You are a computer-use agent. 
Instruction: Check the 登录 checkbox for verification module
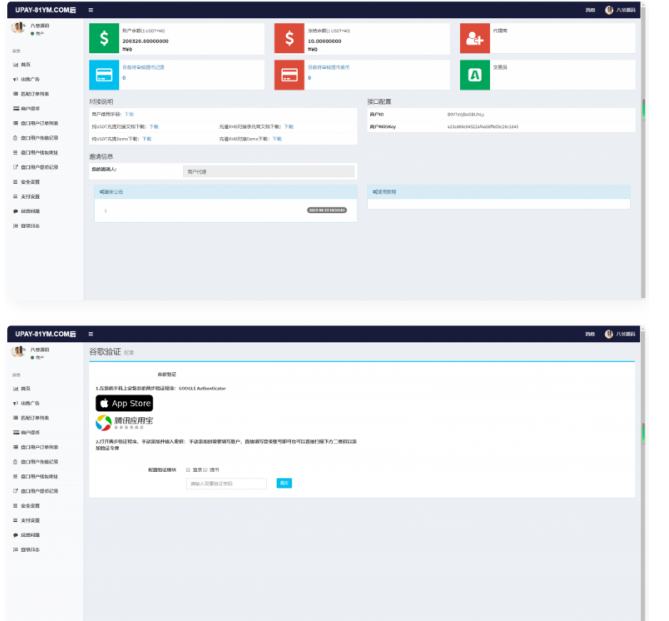click(187, 468)
